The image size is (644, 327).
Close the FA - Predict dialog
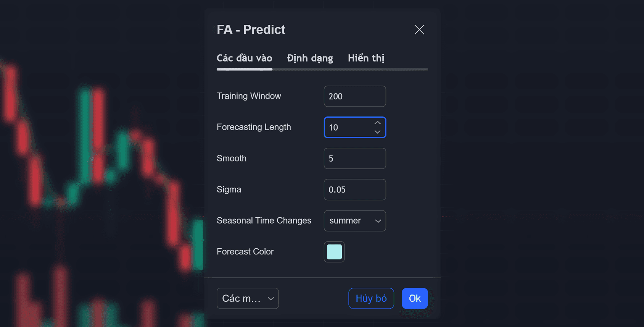tap(419, 30)
